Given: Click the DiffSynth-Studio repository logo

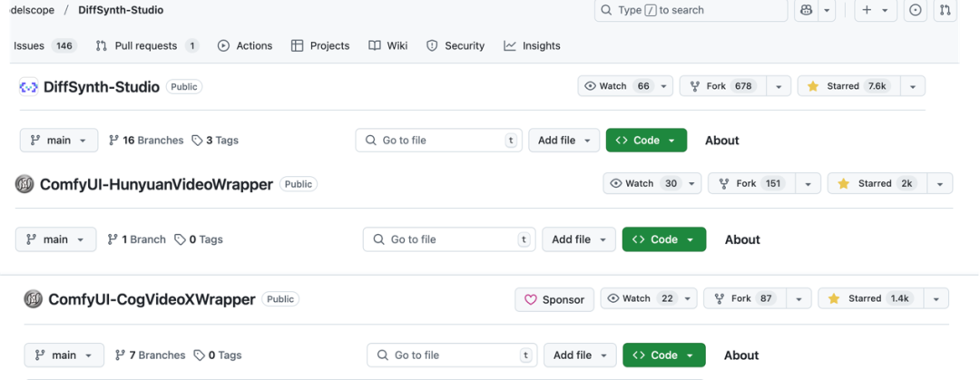Looking at the screenshot, I should click(28, 87).
